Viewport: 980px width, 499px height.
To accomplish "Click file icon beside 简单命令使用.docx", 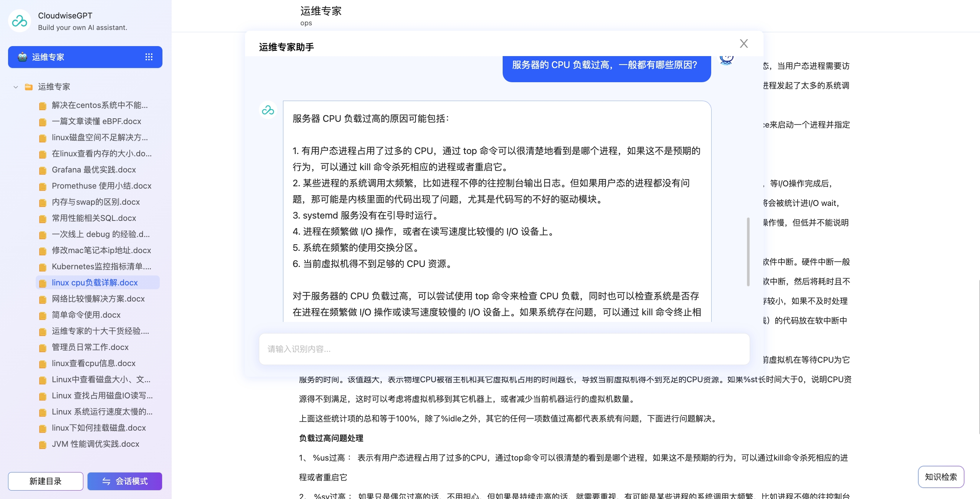I will point(43,316).
